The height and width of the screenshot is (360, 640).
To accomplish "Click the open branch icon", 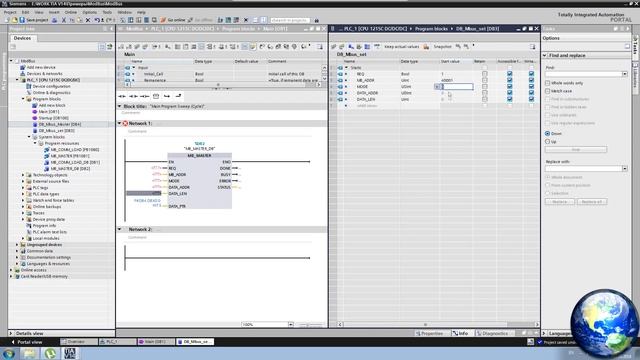I will [x=167, y=96].
